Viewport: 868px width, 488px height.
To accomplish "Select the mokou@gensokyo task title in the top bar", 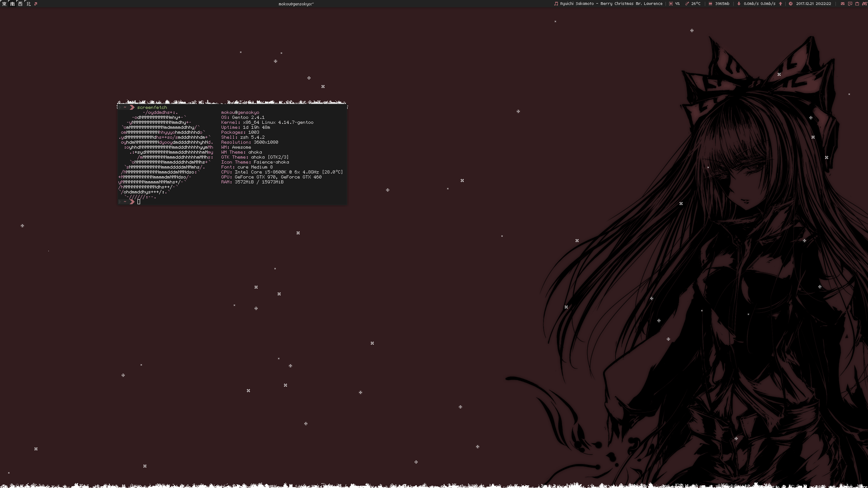I will pyautogui.click(x=296, y=4).
